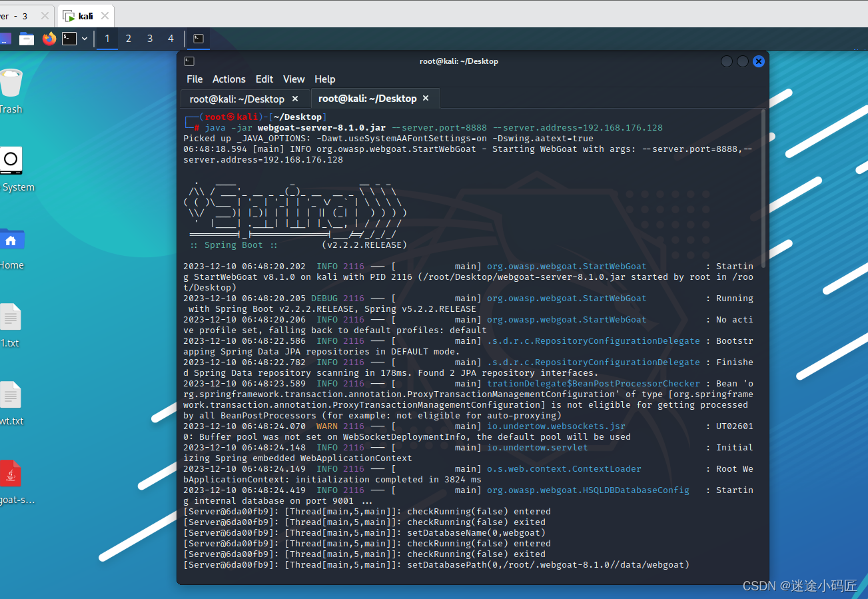Open the Help menu
The image size is (868, 599).
coord(325,79)
